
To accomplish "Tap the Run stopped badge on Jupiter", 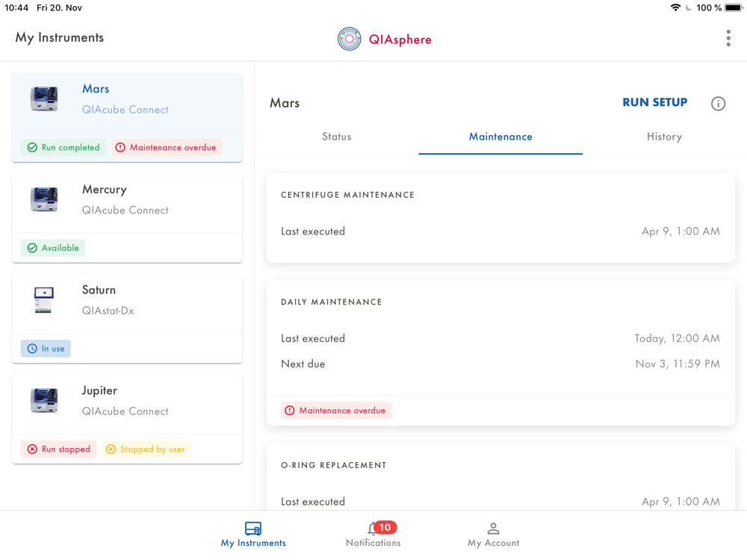I will 58,449.
